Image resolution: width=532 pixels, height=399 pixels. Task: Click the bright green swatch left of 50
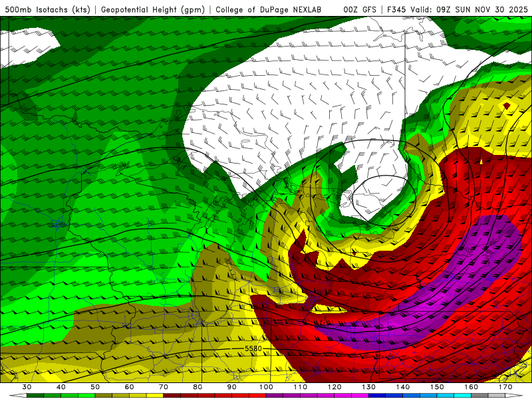(86, 396)
